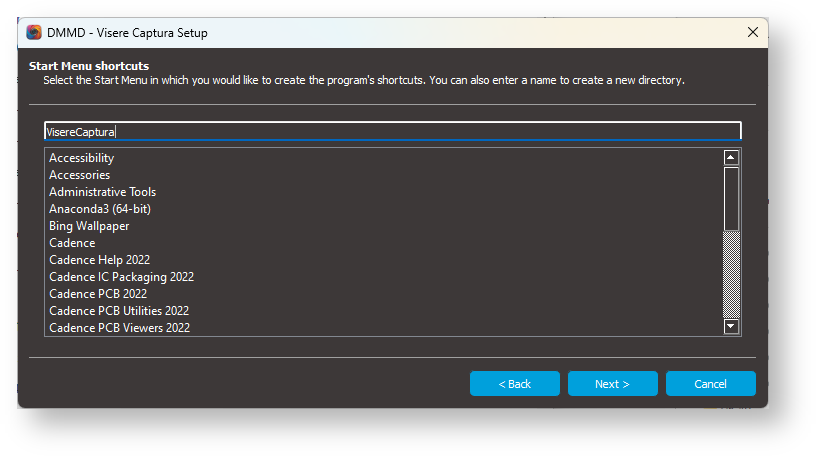Image resolution: width=817 pixels, height=457 pixels.
Task: Select the Cadence folder
Action: click(x=72, y=243)
